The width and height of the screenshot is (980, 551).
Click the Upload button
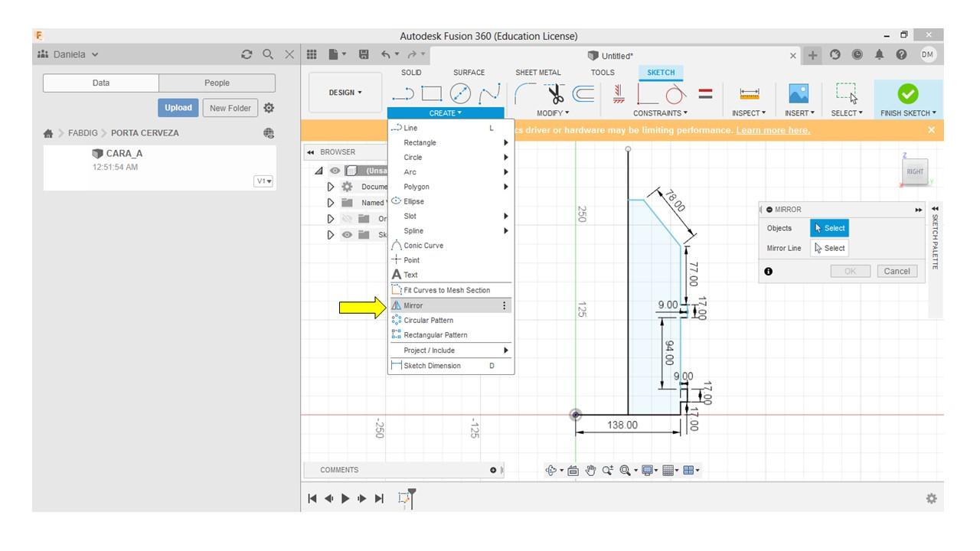coord(178,108)
